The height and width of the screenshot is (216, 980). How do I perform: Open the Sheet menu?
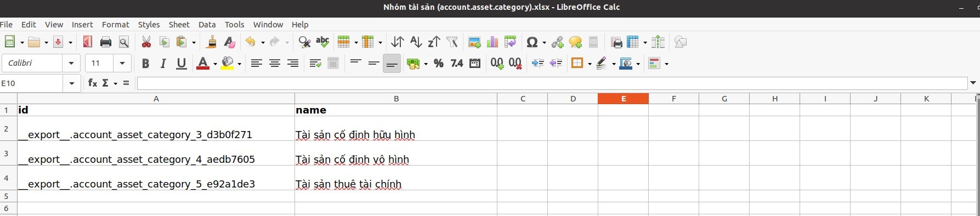point(179,25)
